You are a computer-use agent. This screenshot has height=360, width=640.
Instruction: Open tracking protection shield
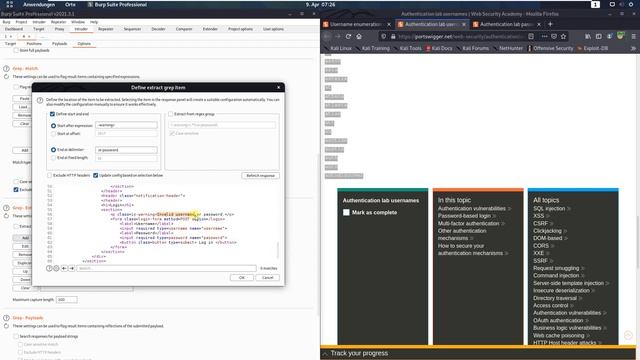tap(384, 36)
